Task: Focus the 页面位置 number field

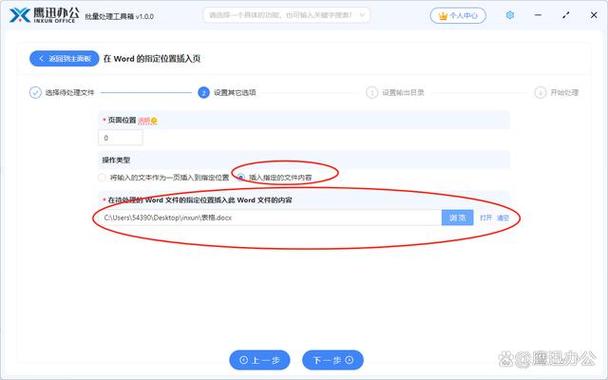Action: coord(120,138)
